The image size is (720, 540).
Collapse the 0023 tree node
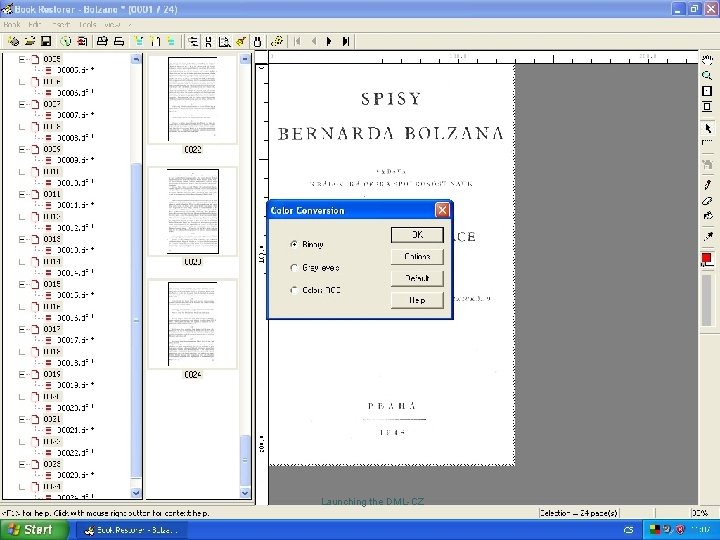(x=22, y=464)
